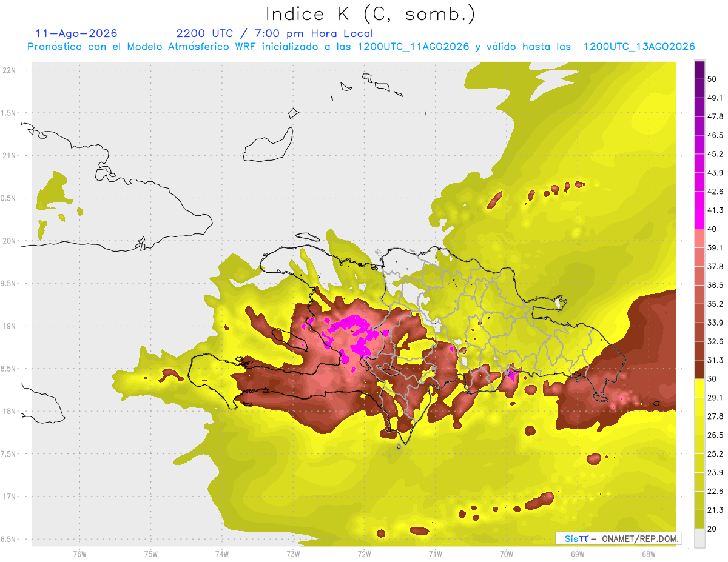
Task: Select the latitude axis label "18N"
Action: [x=10, y=411]
